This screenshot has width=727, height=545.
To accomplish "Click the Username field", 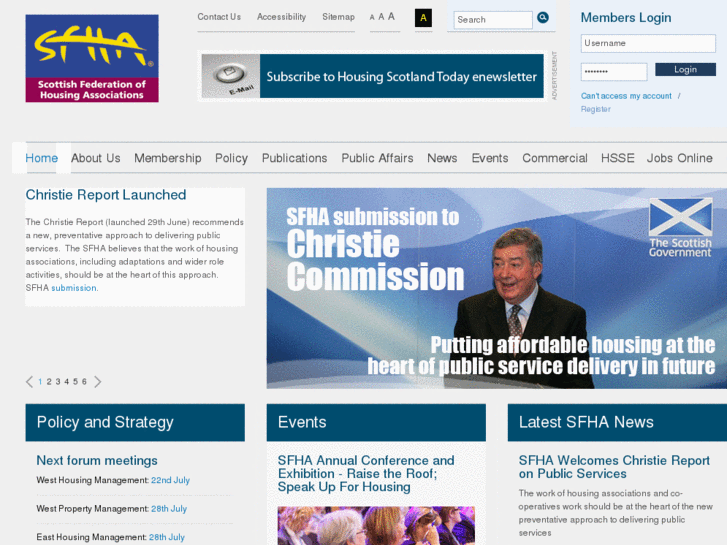I will click(648, 43).
